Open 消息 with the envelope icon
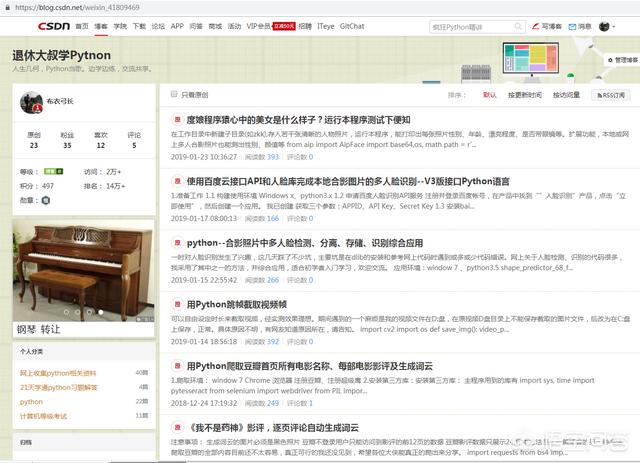The image size is (640, 463). point(580,27)
